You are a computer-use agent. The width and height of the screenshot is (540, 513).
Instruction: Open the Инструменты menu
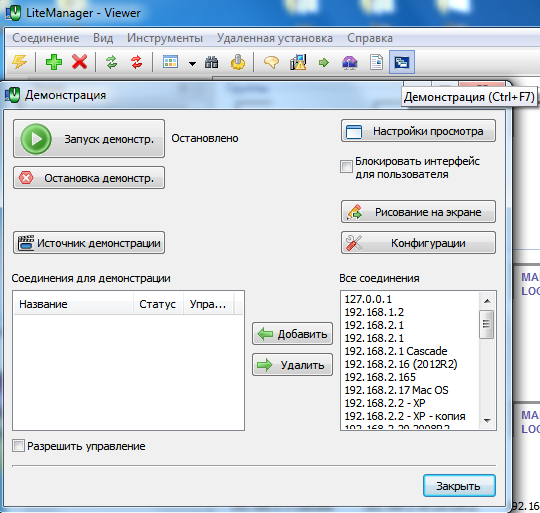(165, 38)
